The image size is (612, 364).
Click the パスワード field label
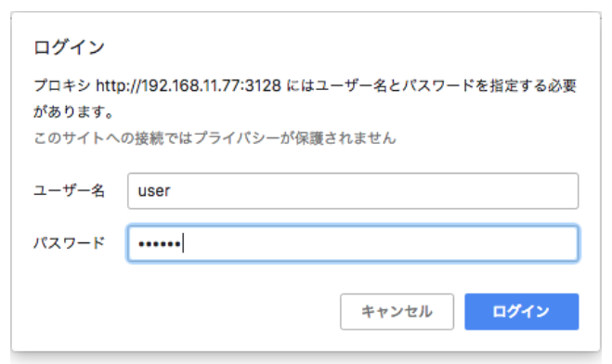[69, 243]
